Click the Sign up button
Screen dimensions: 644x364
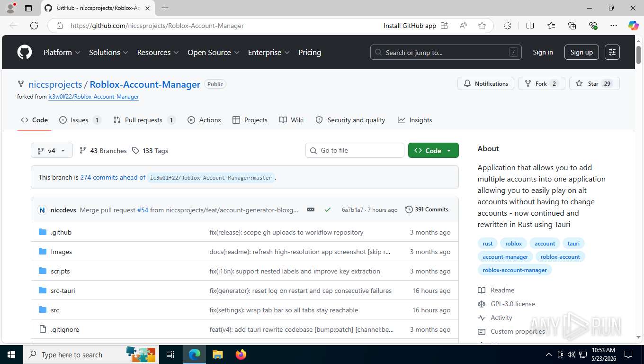pos(581,52)
